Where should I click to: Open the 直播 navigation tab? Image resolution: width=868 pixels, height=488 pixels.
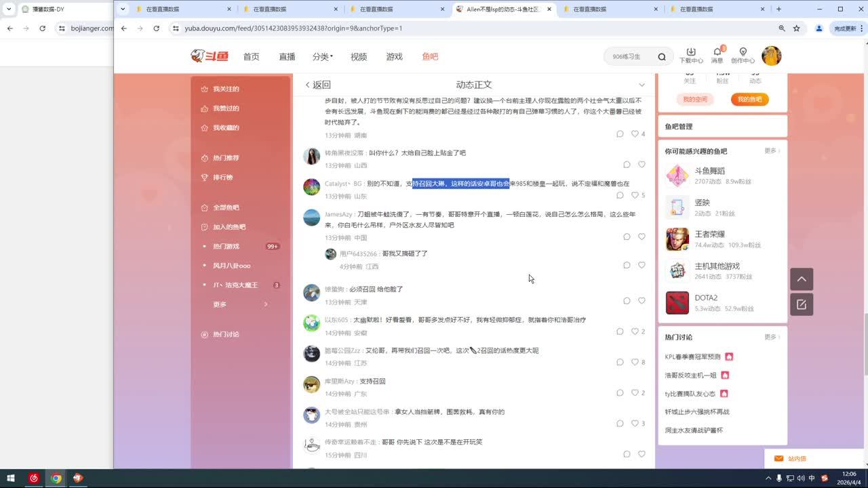pyautogui.click(x=287, y=57)
